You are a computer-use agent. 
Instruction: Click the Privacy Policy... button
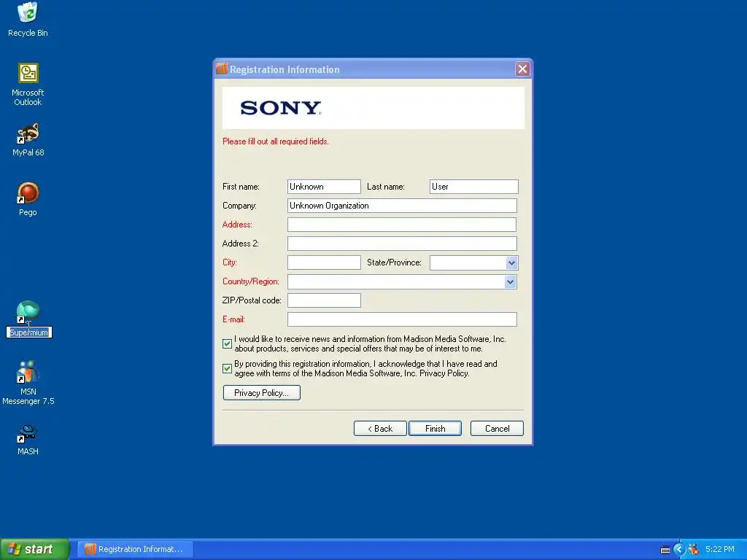(262, 393)
